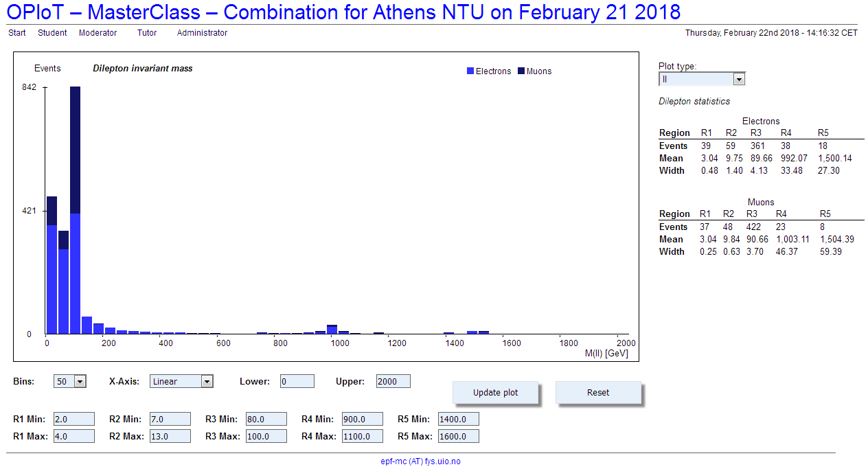The height and width of the screenshot is (469, 868).
Task: Focus the R4 Min input field
Action: (x=363, y=419)
